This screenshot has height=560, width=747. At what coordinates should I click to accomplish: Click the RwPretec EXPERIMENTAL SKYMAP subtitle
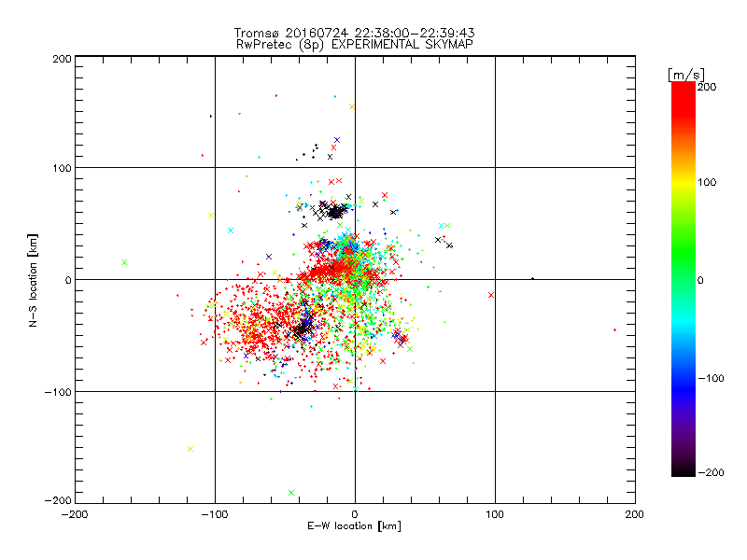(355, 45)
